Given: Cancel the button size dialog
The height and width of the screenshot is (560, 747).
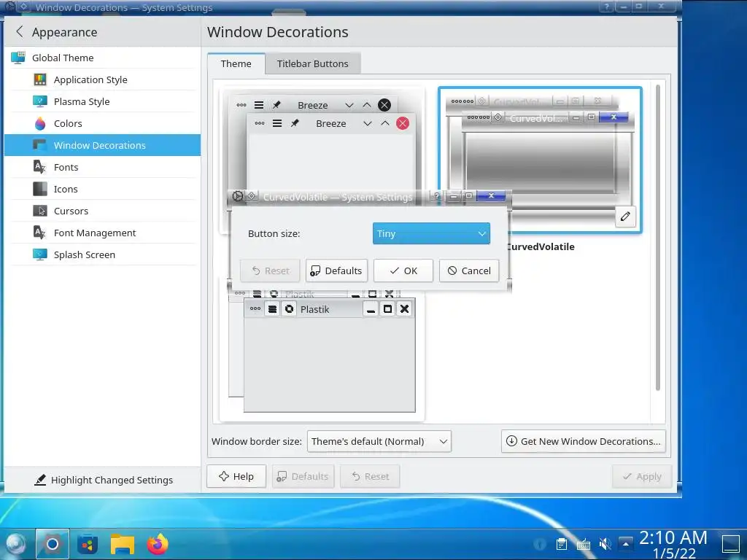Looking at the screenshot, I should click(x=469, y=271).
